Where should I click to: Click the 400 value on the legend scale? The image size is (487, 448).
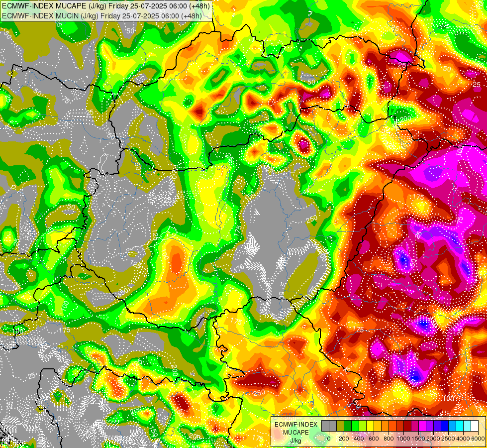(359, 439)
